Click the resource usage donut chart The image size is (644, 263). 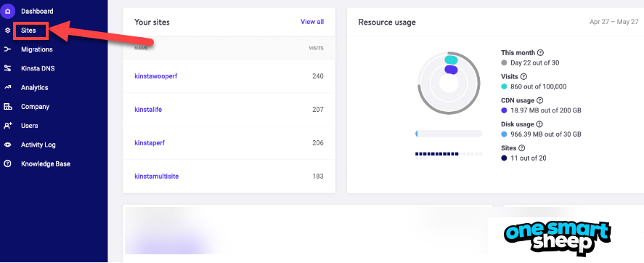(449, 84)
